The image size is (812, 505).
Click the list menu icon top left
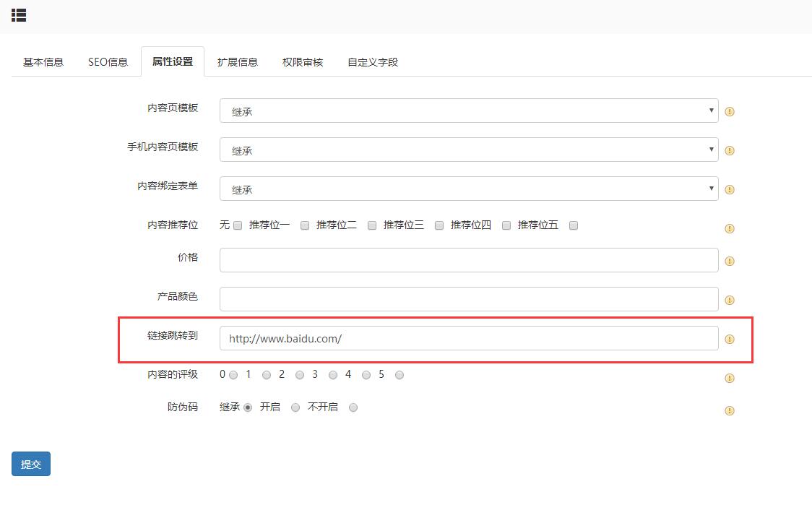(19, 15)
